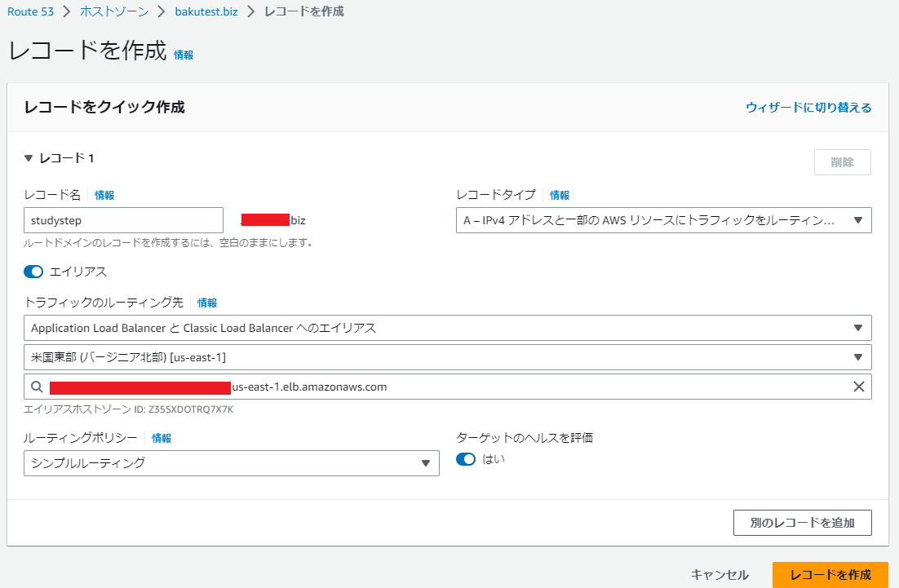Click the magnifier icon in load balancer field
This screenshot has height=588, width=899.
coord(37,387)
